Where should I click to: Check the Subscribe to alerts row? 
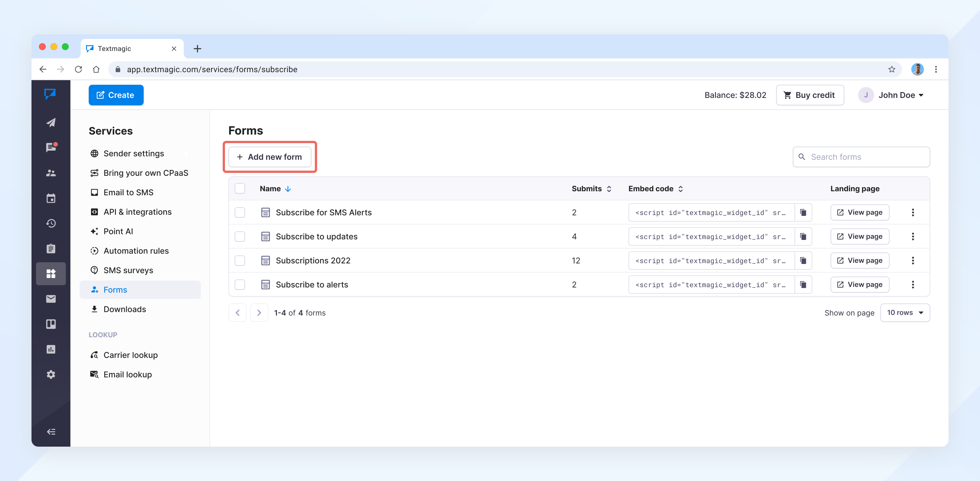coord(240,285)
